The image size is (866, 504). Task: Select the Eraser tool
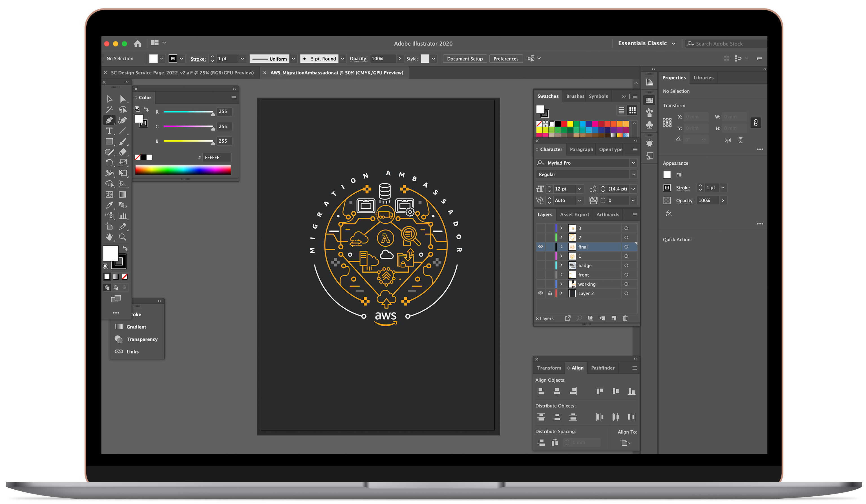tap(123, 152)
